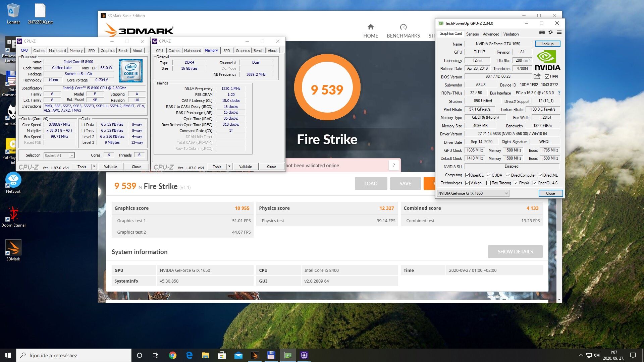Click GPU-Z screenshot camera icon
Viewport: 644px width, 362px height.
click(542, 33)
